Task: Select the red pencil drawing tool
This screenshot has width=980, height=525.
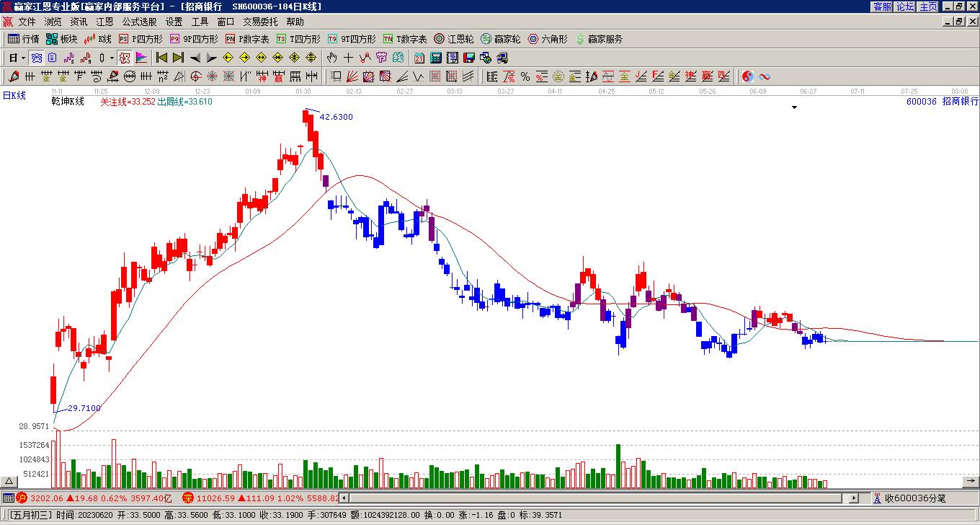Action: pyautogui.click(x=14, y=76)
